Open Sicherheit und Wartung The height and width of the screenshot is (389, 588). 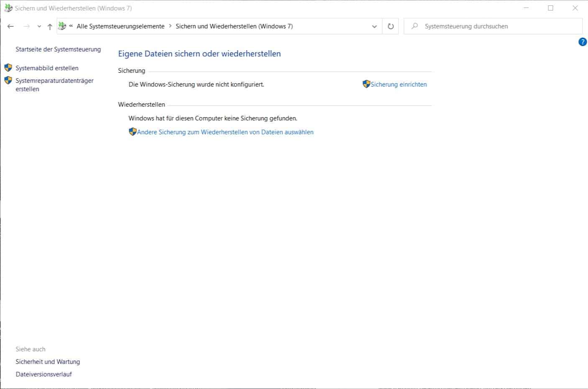coord(48,362)
